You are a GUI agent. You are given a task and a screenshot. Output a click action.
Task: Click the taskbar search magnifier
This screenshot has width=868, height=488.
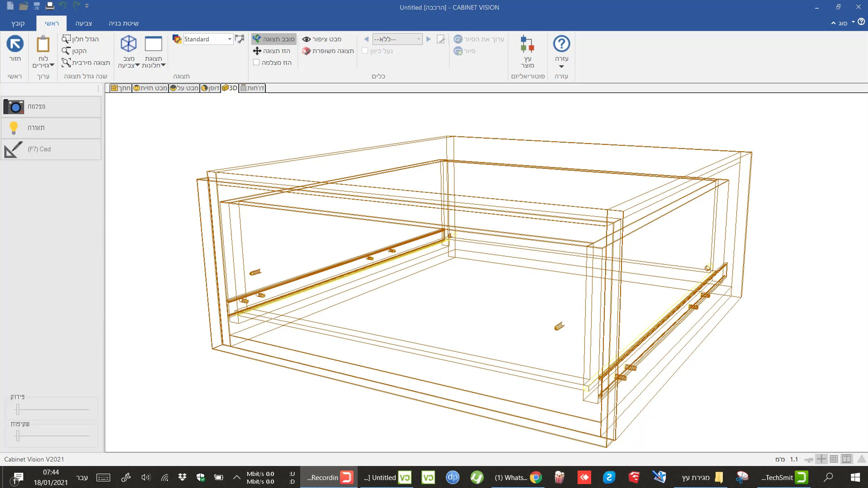829,477
